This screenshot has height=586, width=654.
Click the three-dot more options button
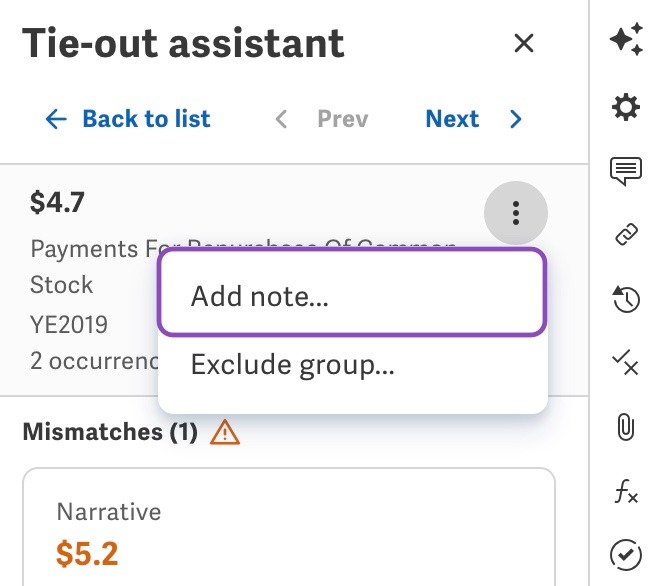[x=516, y=213]
